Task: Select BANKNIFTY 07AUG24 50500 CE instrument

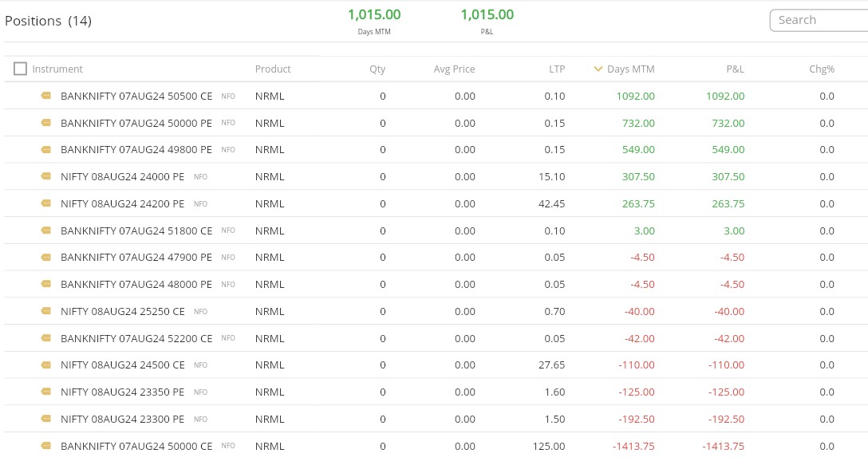Action: tap(136, 97)
